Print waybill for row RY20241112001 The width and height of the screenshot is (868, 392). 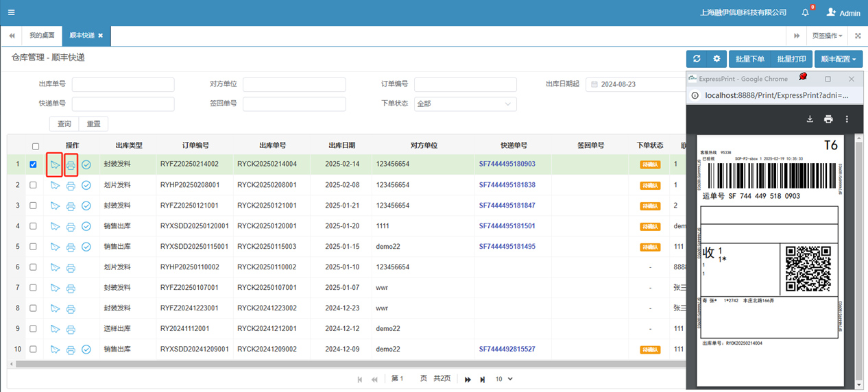pyautogui.click(x=71, y=329)
